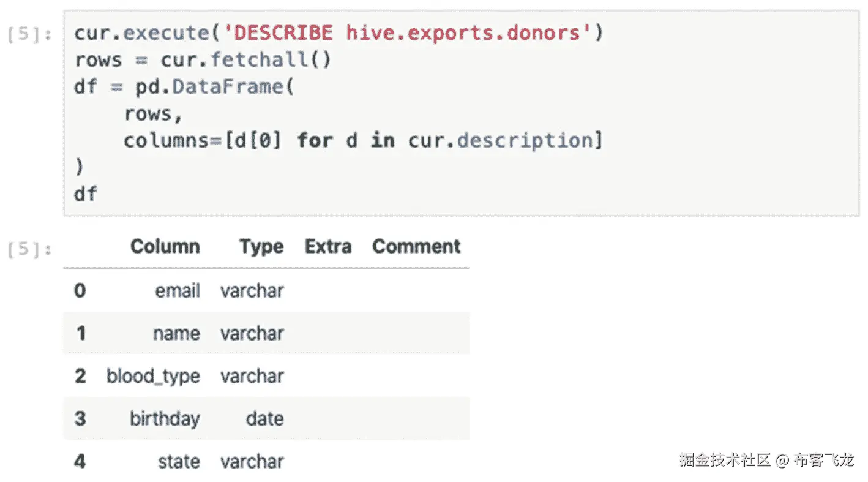Select the 'birthday' cell in row 3
This screenshot has height=482, width=868.
pyautogui.click(x=165, y=419)
